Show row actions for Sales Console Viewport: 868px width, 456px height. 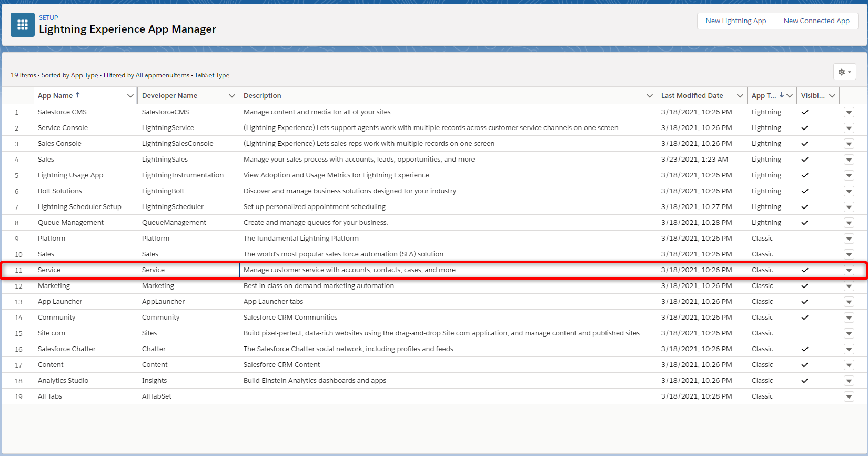(849, 144)
